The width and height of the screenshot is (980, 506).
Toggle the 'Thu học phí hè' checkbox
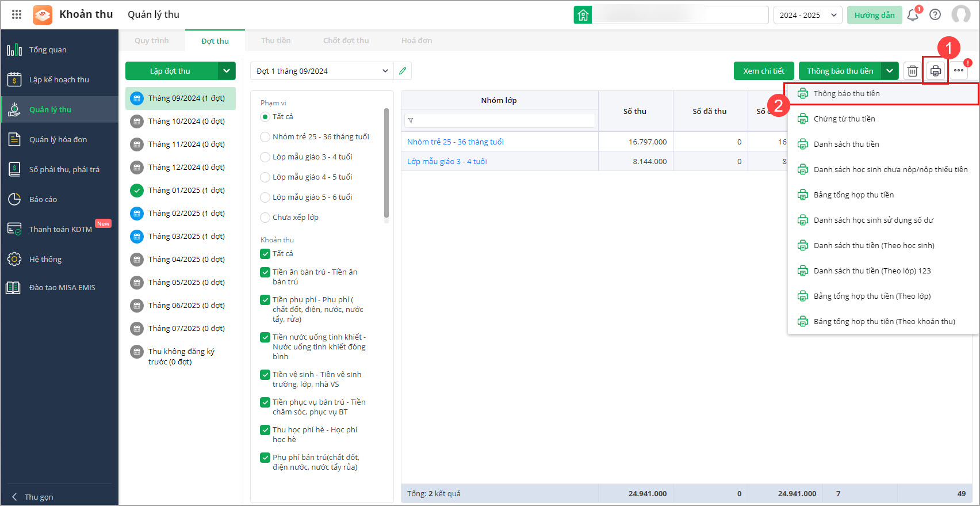265,430
